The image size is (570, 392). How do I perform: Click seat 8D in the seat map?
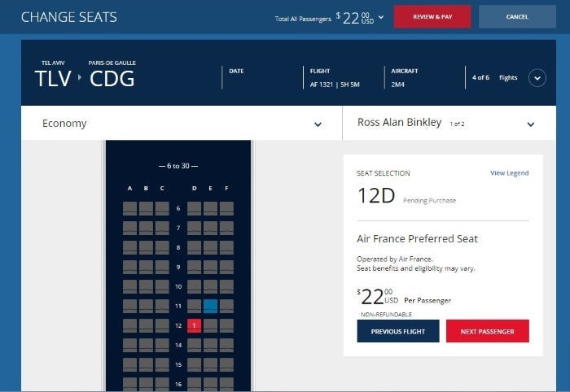click(x=194, y=247)
